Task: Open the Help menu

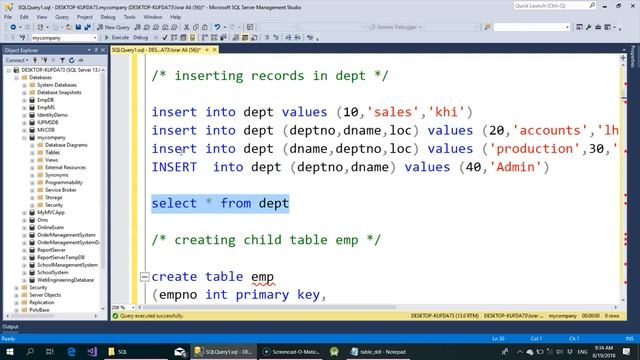Action: (176, 17)
